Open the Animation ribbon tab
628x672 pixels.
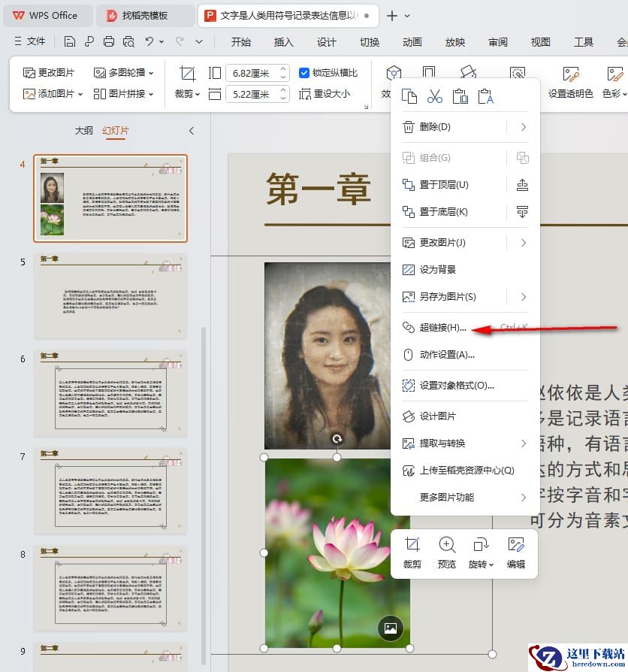point(412,42)
